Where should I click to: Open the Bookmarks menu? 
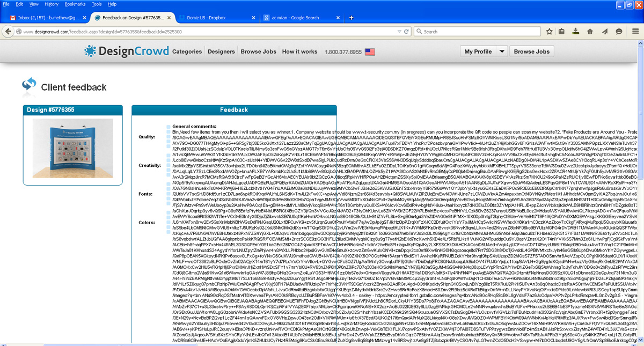[75, 4]
